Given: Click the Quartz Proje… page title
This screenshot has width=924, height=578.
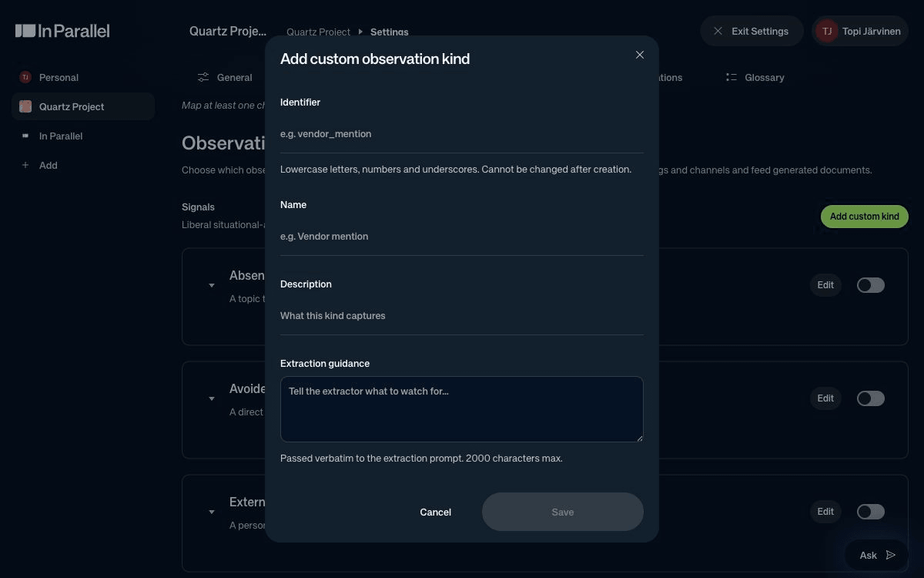Looking at the screenshot, I should point(228,32).
